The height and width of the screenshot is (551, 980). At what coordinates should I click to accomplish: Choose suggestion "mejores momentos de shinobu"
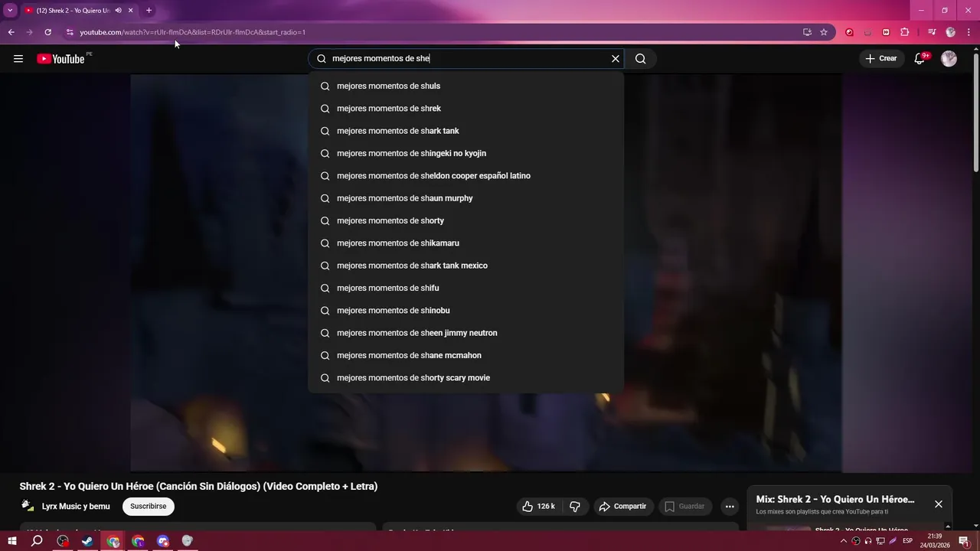point(465,311)
